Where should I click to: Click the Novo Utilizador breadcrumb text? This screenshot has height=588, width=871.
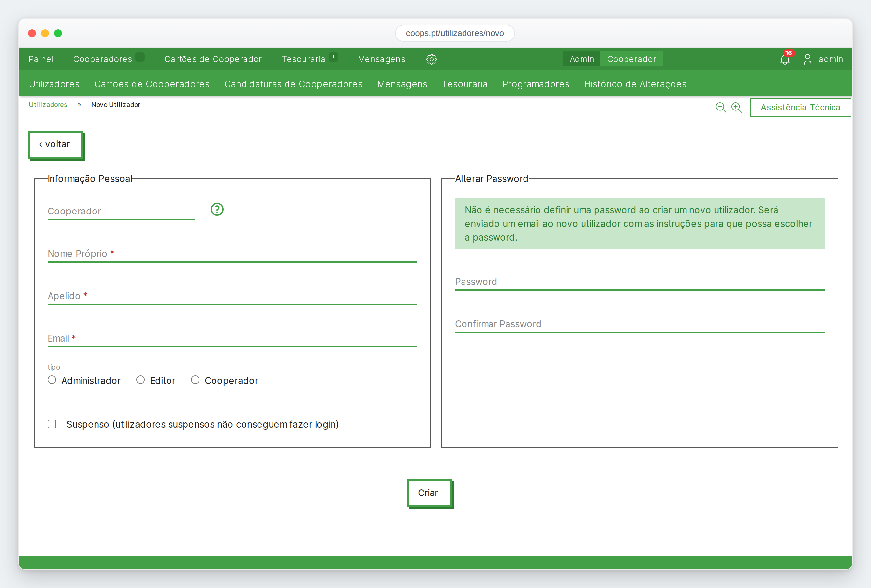pos(115,105)
